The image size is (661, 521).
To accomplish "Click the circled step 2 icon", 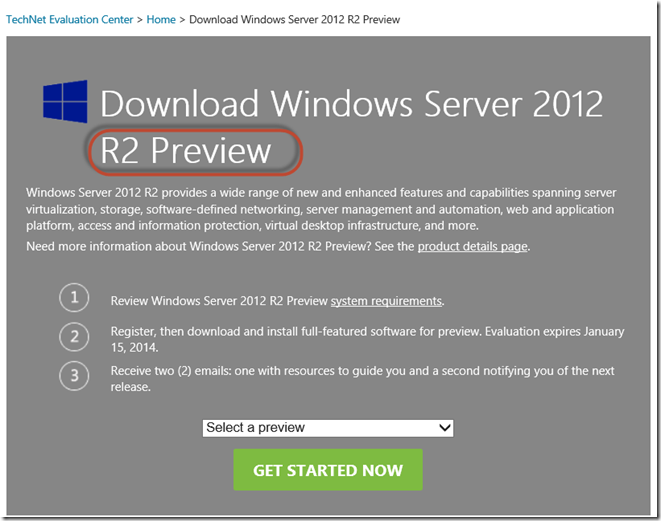I will coord(74,337).
